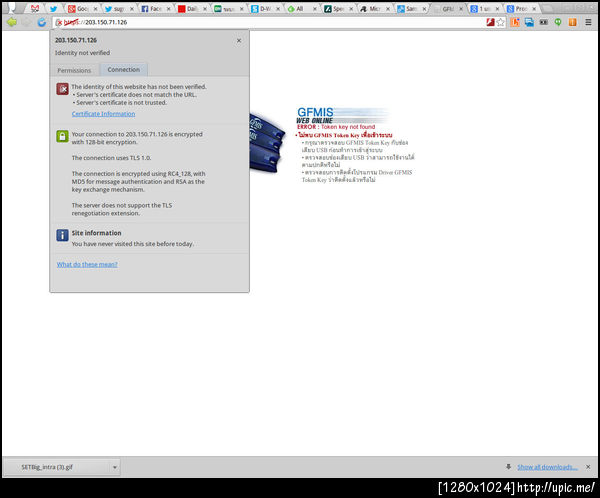The width and height of the screenshot is (600, 498).
Task: Open the dark rectangular extension icon
Action: (544, 22)
